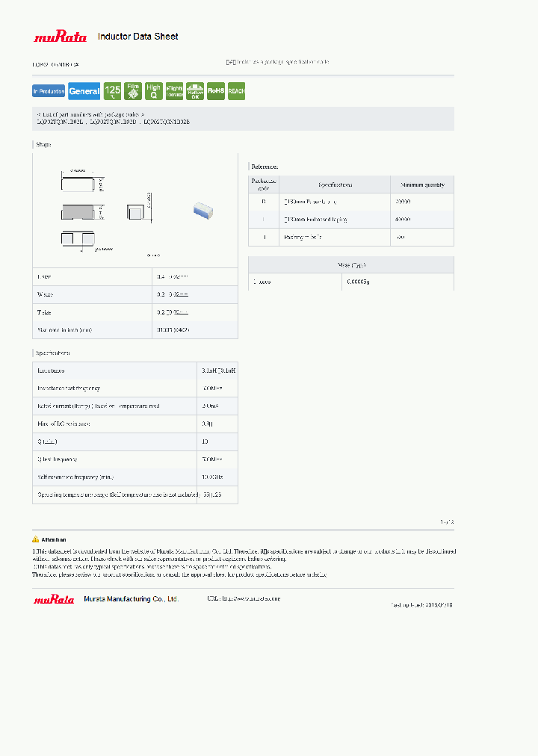Click the Rated current row label
Screen dimensions: 538x756
coord(99,406)
